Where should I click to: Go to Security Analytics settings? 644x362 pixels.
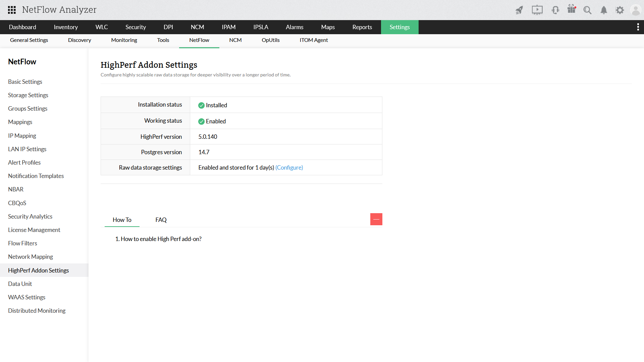[x=30, y=217]
